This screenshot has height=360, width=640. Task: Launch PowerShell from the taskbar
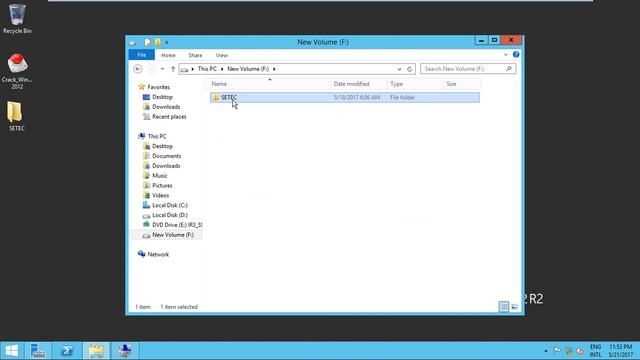click(x=67, y=351)
